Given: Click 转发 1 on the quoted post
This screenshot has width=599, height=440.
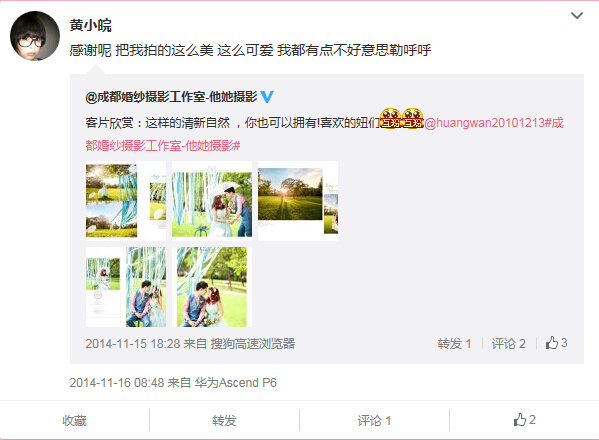Looking at the screenshot, I should (x=454, y=344).
